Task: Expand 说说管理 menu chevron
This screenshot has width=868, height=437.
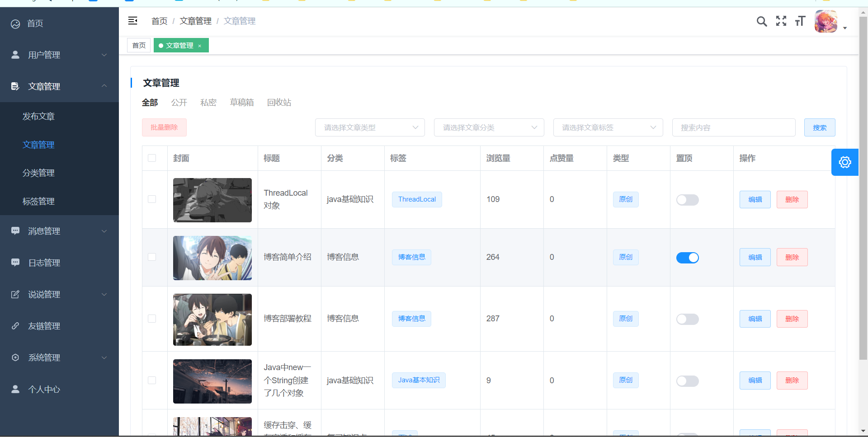Action: coord(104,294)
